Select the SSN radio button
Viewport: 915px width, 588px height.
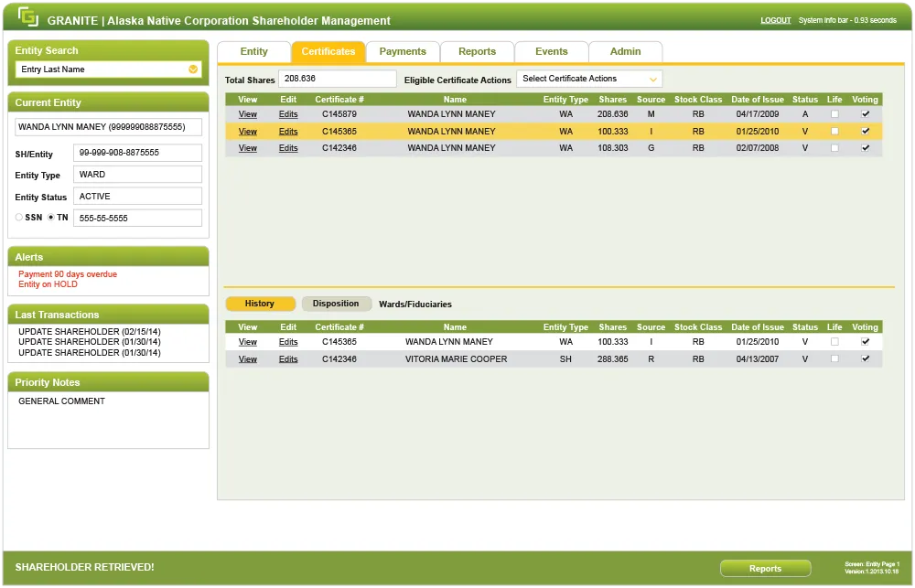point(19,218)
